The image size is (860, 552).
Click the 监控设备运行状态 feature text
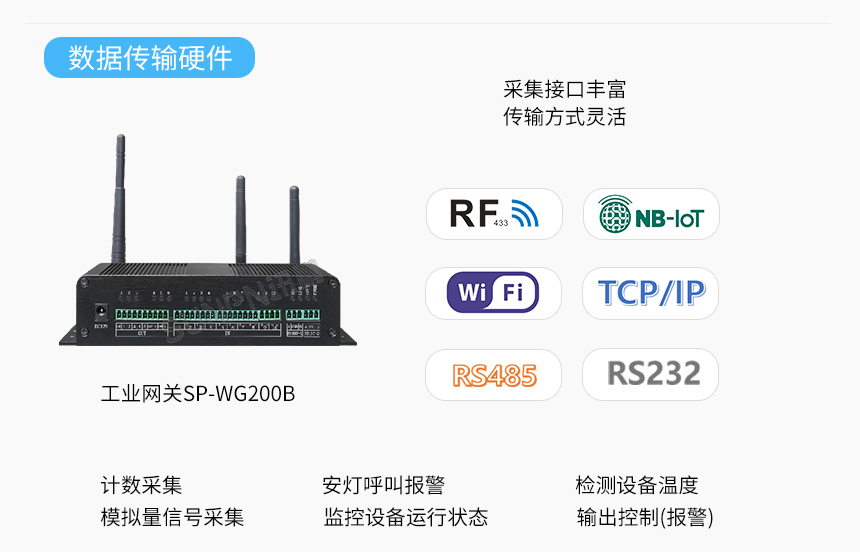tap(405, 517)
